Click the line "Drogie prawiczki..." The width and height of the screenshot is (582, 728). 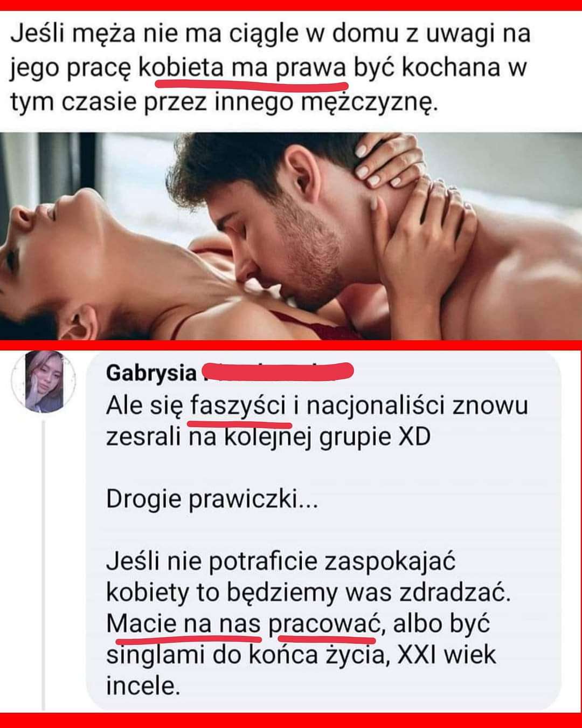click(212, 500)
